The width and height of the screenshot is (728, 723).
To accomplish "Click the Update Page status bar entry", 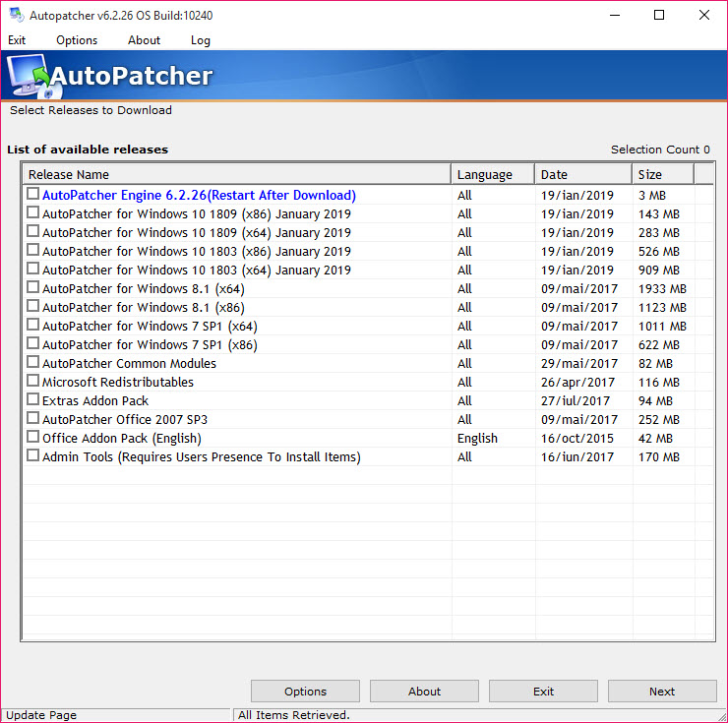I will [x=41, y=715].
